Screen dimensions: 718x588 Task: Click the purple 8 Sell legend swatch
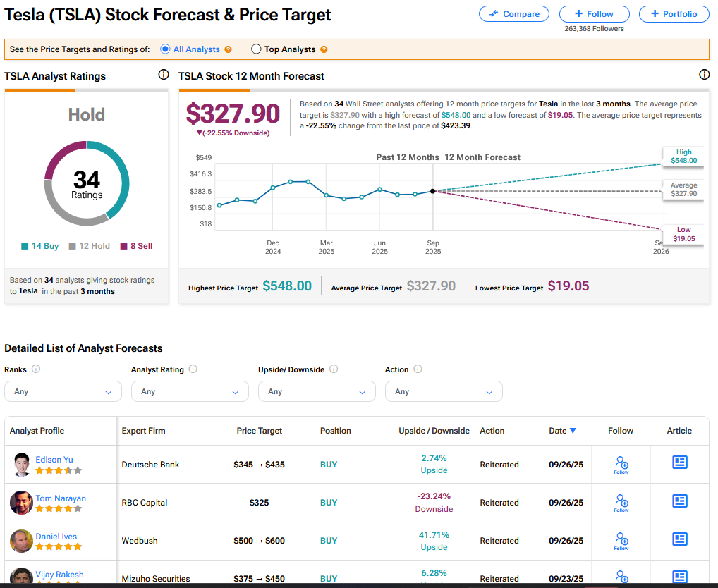tap(123, 246)
